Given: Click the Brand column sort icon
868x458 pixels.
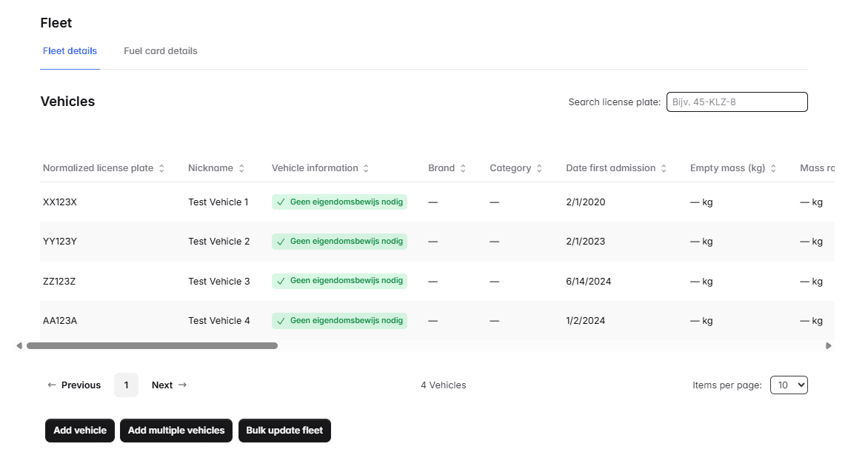Looking at the screenshot, I should (x=463, y=168).
